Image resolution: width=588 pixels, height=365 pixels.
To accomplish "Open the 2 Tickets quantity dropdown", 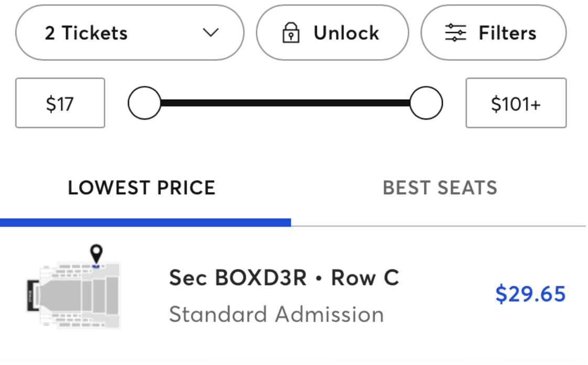I will click(129, 33).
